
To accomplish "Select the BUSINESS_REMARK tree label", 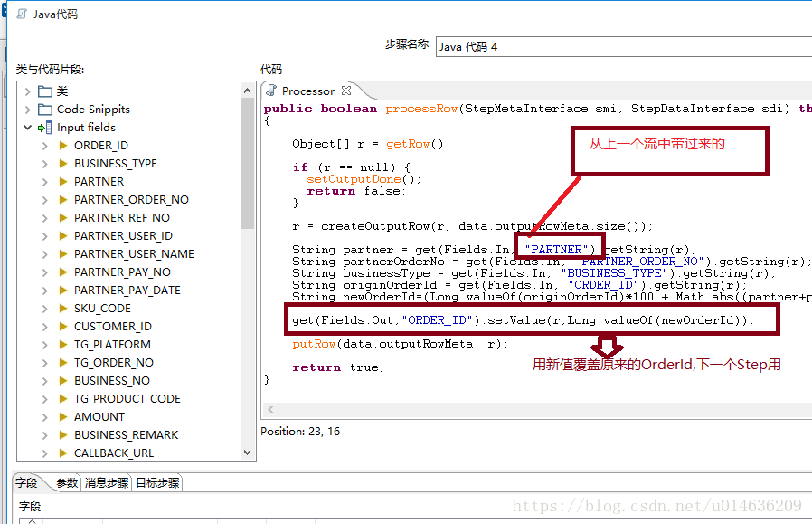I will pos(127,435).
